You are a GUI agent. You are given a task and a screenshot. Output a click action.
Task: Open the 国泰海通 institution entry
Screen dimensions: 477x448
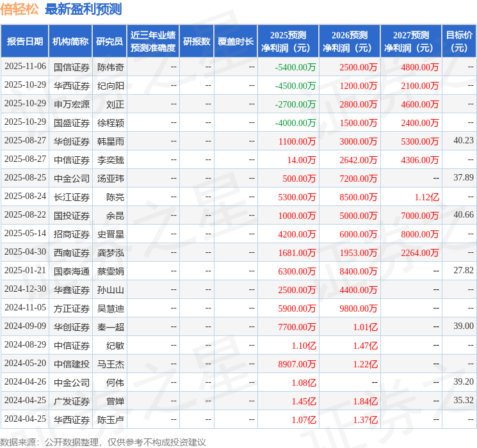71,271
